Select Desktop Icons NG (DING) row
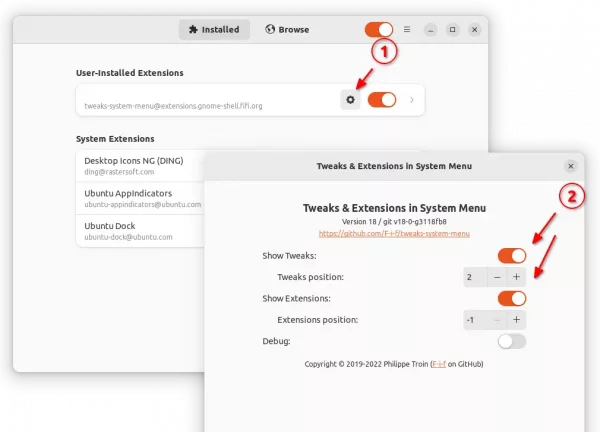 [x=140, y=166]
